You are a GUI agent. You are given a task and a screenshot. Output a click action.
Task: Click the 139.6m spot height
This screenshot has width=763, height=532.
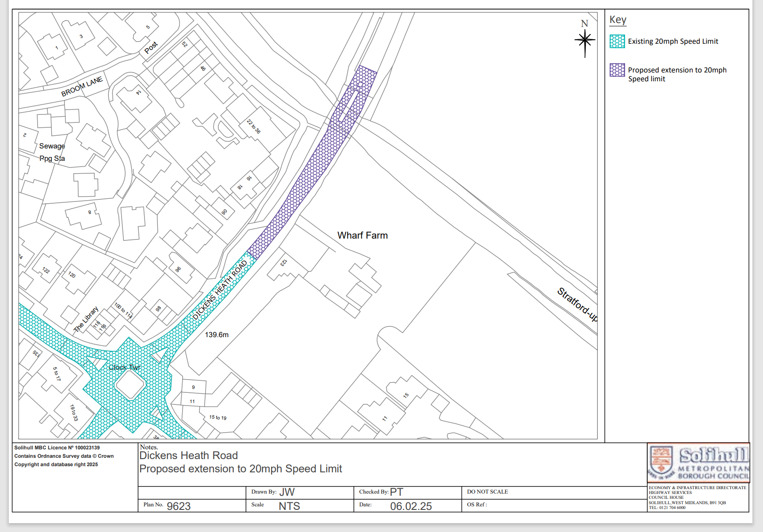pos(217,335)
